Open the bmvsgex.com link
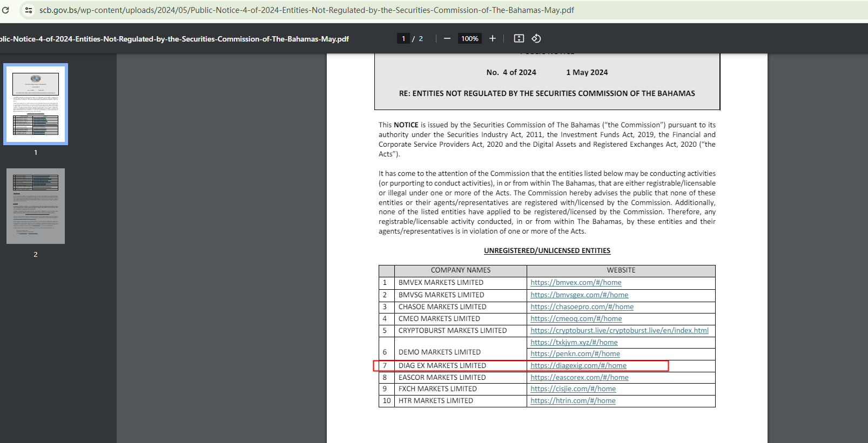 pos(579,295)
